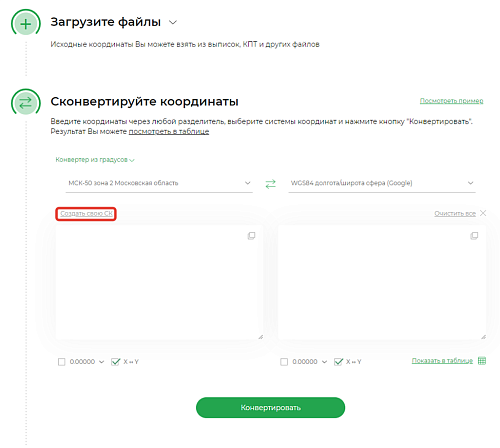Click inside the left coordinates input area
Image resolution: width=500 pixels, height=448 pixels.
click(159, 283)
